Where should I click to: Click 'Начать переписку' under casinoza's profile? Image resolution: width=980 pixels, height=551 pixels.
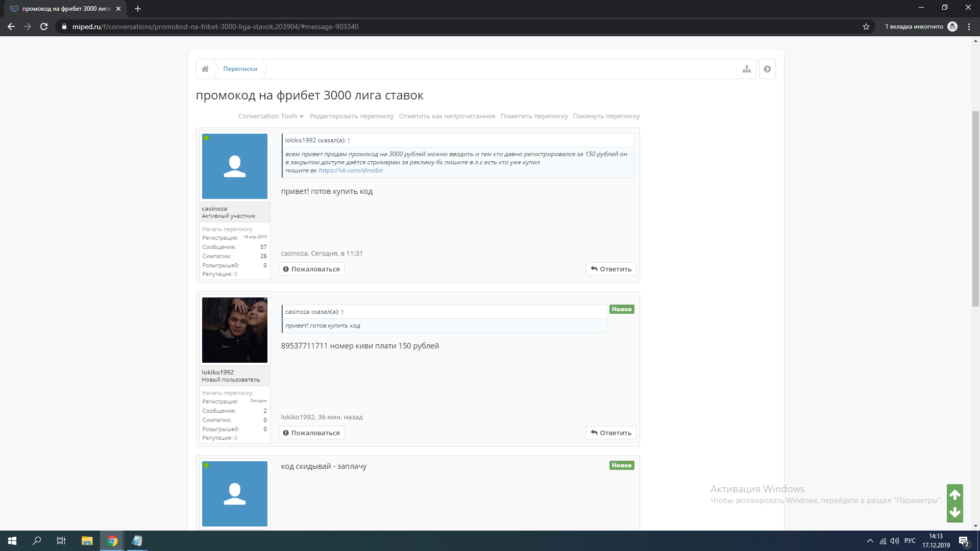click(227, 229)
